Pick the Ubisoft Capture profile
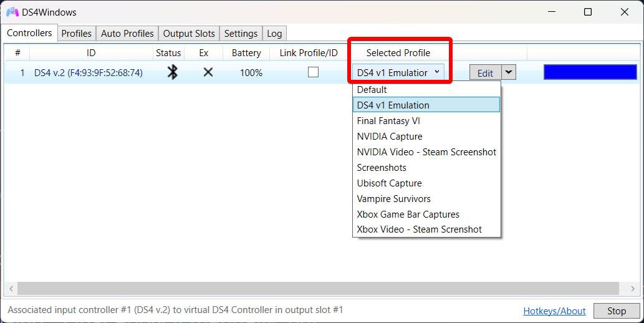 tap(426, 183)
